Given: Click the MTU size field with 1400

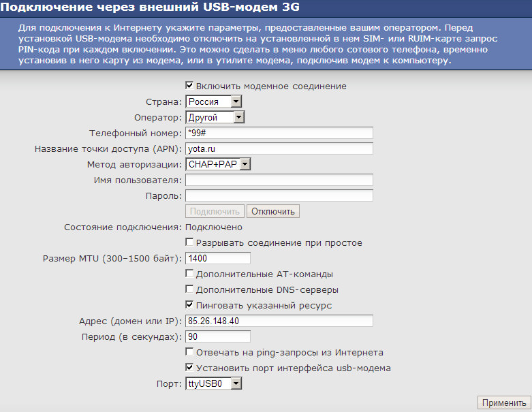Looking at the screenshot, I should [x=218, y=259].
